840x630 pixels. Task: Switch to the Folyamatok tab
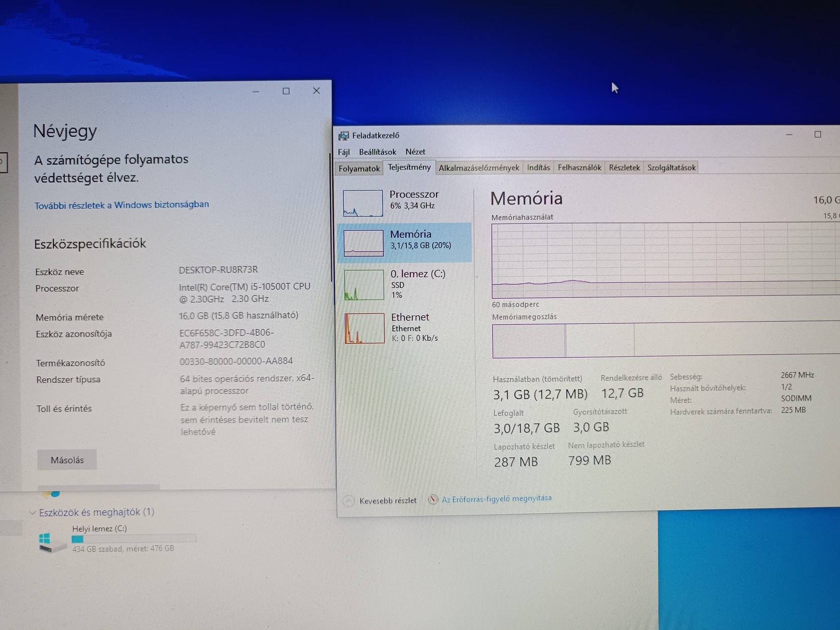(x=359, y=168)
